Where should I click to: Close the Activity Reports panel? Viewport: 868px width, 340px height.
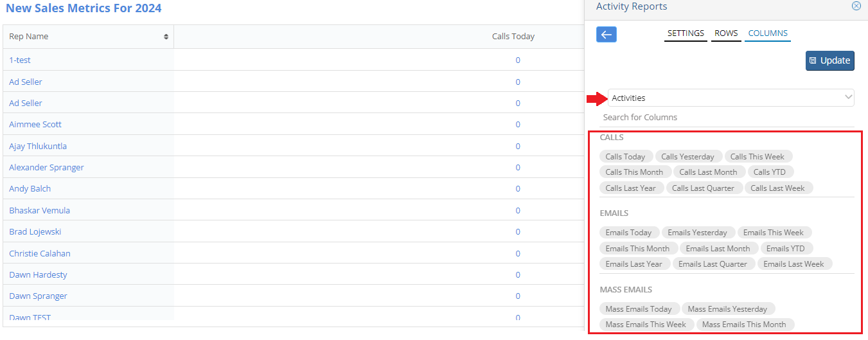coord(856,6)
